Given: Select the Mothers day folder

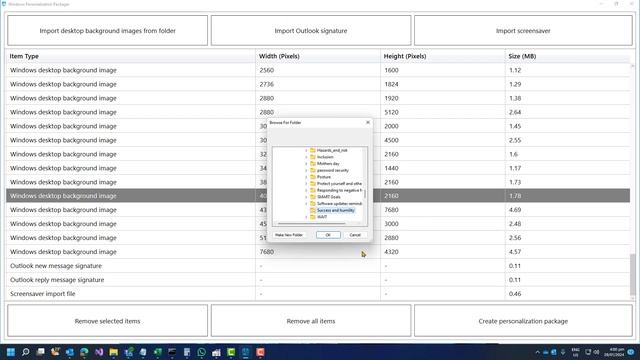Looking at the screenshot, I should point(328,164).
